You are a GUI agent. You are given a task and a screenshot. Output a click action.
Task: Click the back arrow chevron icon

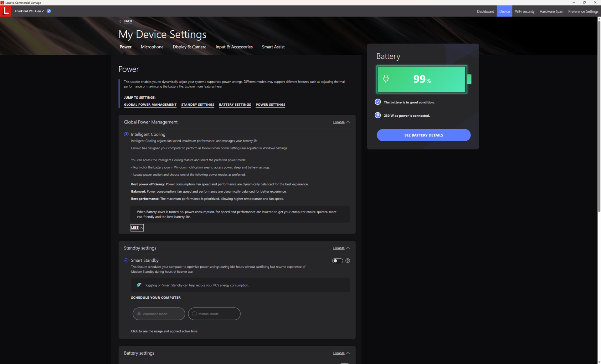coord(120,21)
